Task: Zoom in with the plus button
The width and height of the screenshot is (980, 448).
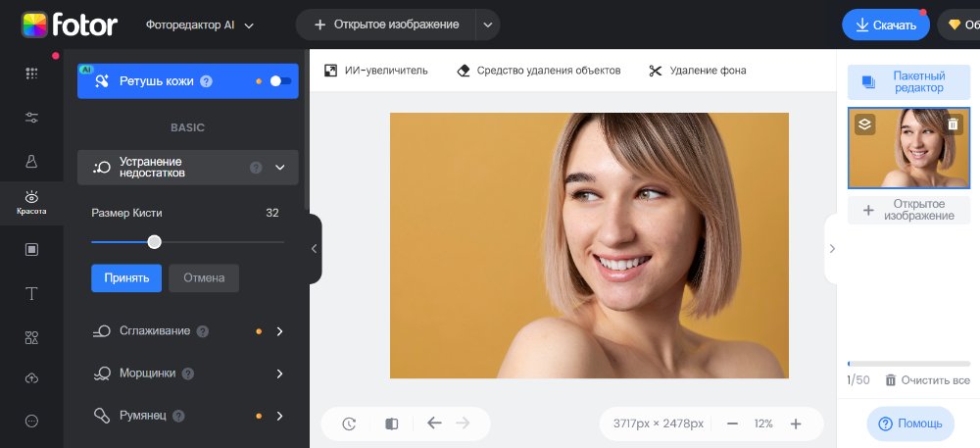Action: point(796,424)
